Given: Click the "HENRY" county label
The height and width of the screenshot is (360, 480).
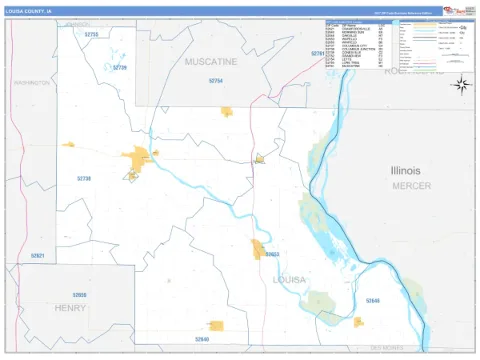Looking at the screenshot, I should click(70, 308).
